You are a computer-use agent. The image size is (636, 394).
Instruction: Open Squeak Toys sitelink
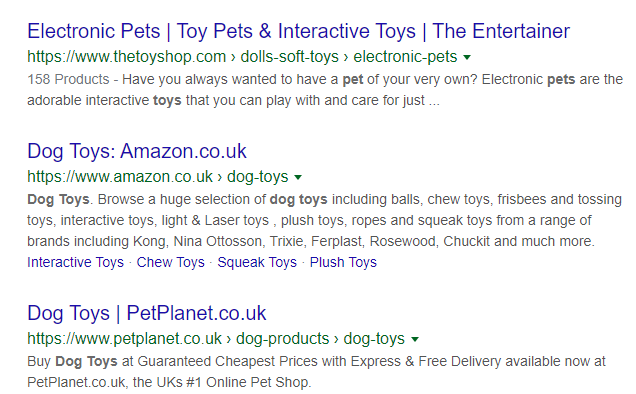click(x=257, y=262)
